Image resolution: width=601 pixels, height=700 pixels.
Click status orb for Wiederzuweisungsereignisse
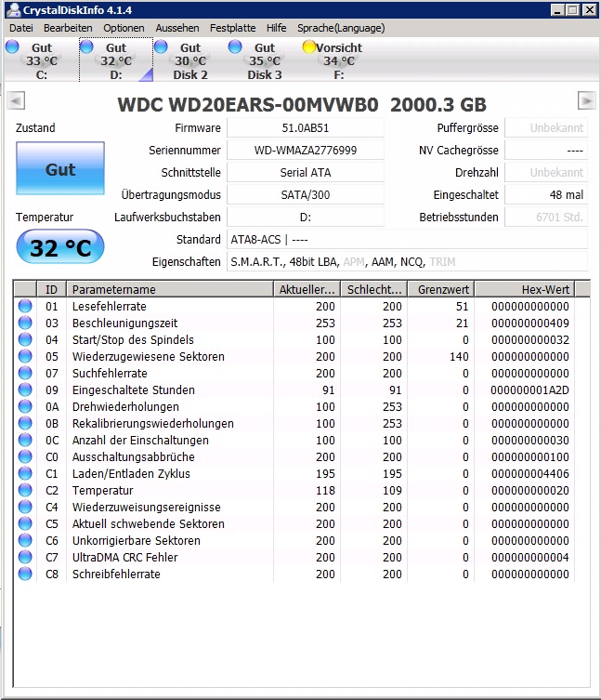click(25, 508)
